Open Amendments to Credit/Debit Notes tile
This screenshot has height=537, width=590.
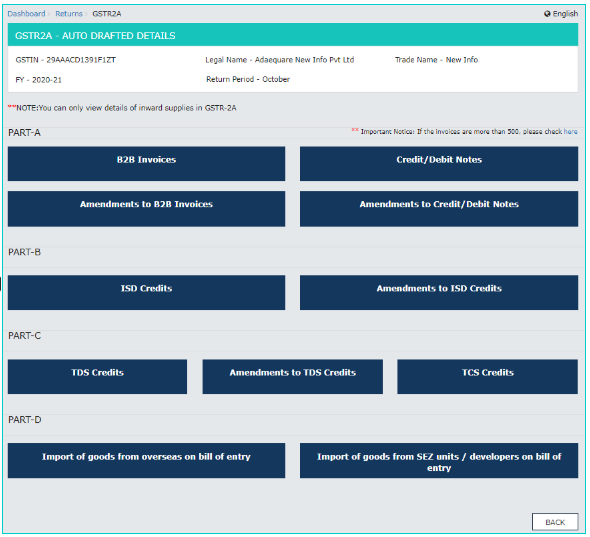(x=439, y=209)
